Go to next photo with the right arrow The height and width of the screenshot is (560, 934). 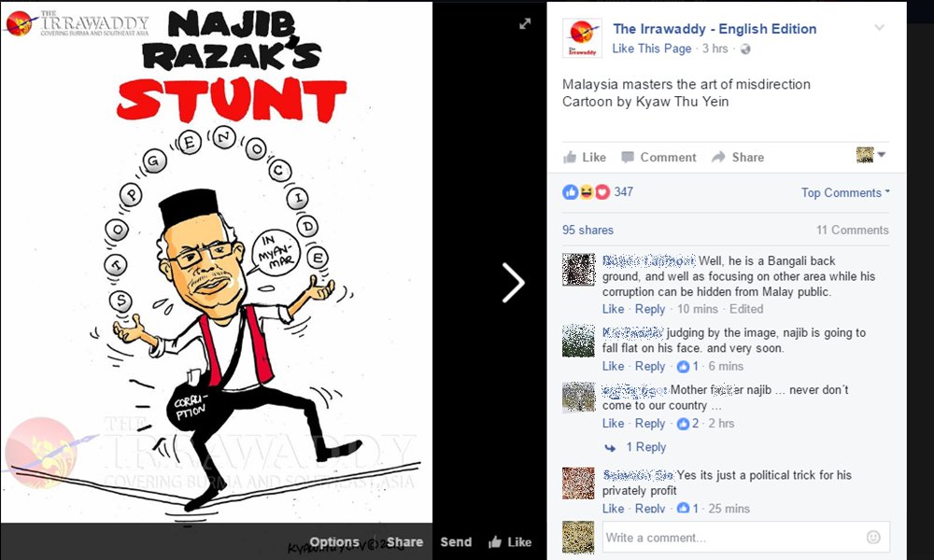coord(513,283)
